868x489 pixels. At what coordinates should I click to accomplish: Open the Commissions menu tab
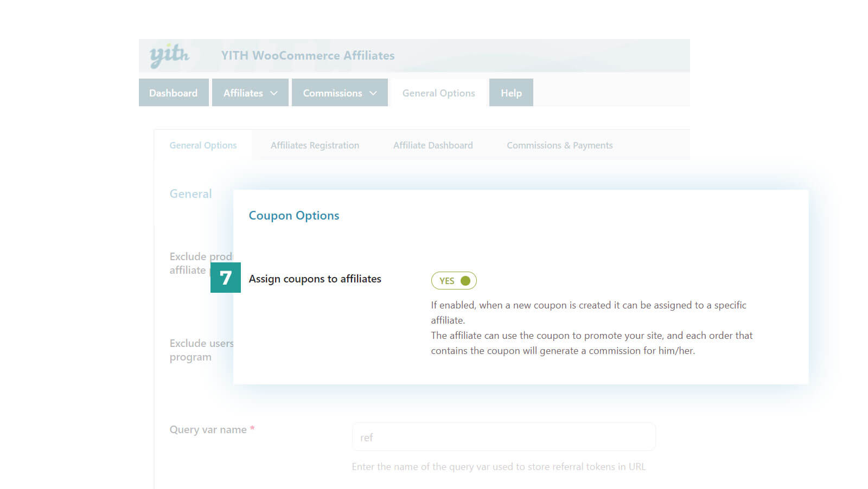pyautogui.click(x=340, y=93)
